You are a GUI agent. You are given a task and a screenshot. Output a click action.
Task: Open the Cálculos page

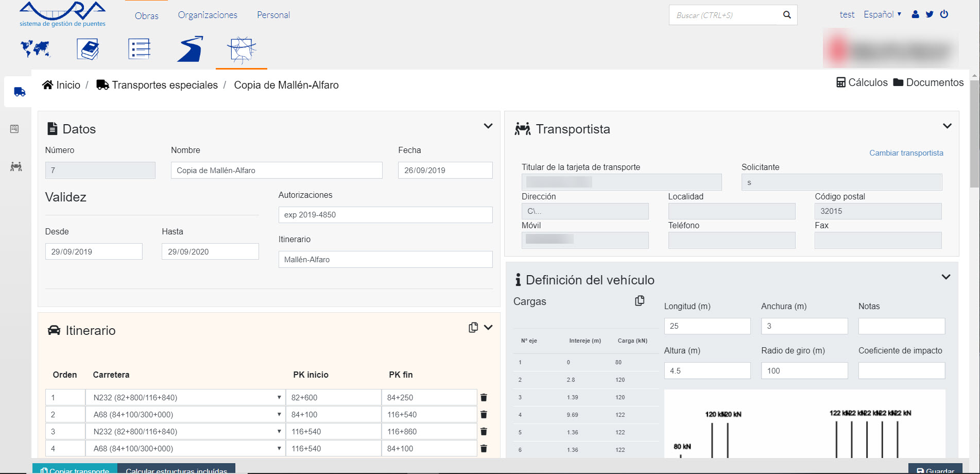pyautogui.click(x=862, y=82)
